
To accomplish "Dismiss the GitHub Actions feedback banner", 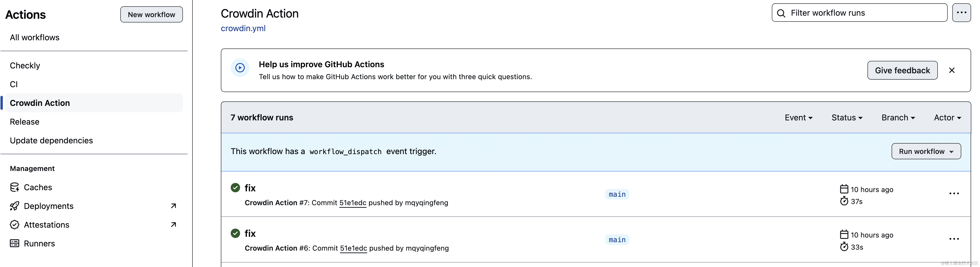I will click(951, 70).
